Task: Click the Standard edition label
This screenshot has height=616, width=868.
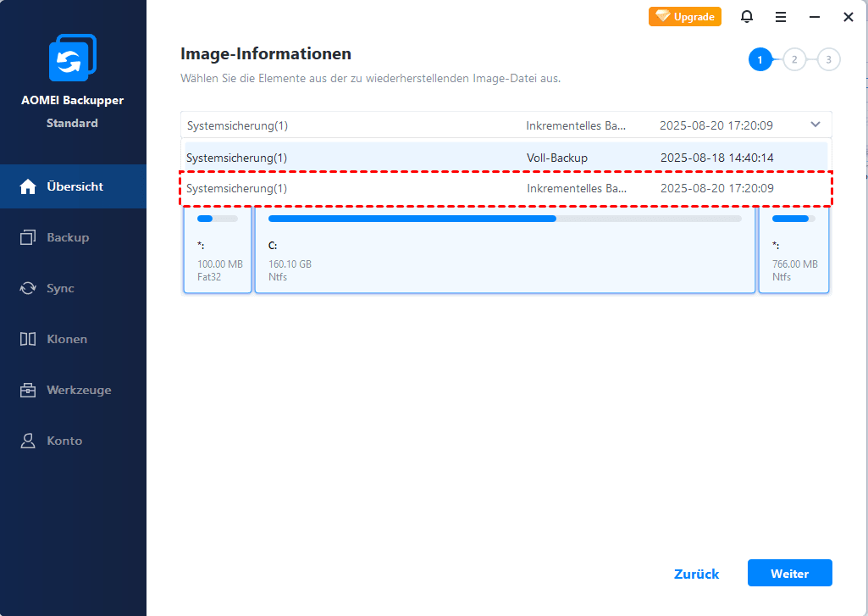Action: coord(72,123)
